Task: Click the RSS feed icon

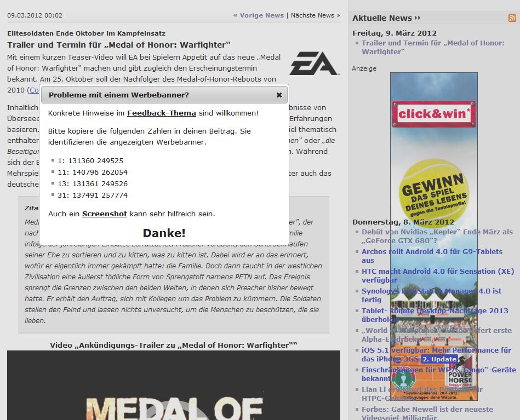Action: pos(512,18)
